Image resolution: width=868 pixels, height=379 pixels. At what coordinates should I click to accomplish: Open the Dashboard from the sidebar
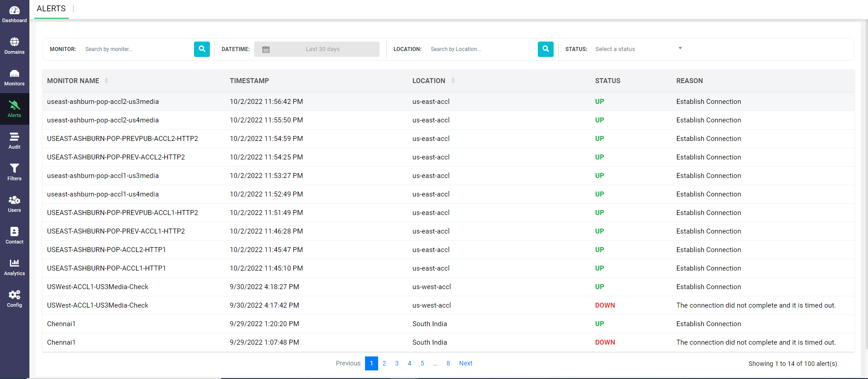coord(14,14)
